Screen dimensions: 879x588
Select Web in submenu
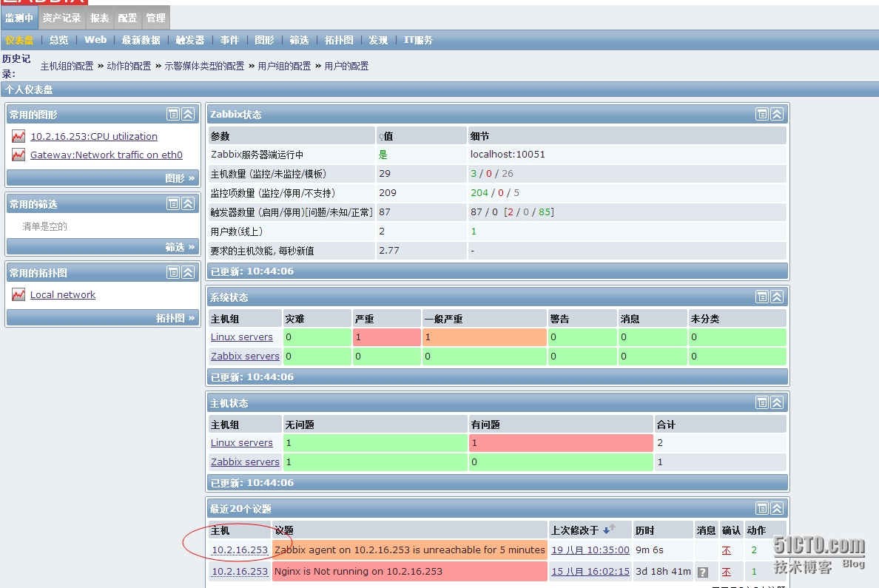click(95, 40)
